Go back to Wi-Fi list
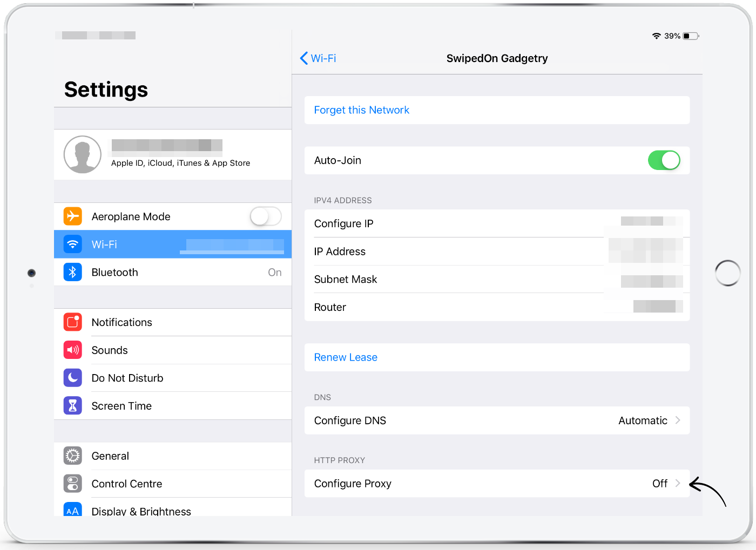Image resolution: width=756 pixels, height=550 pixels. click(x=318, y=58)
